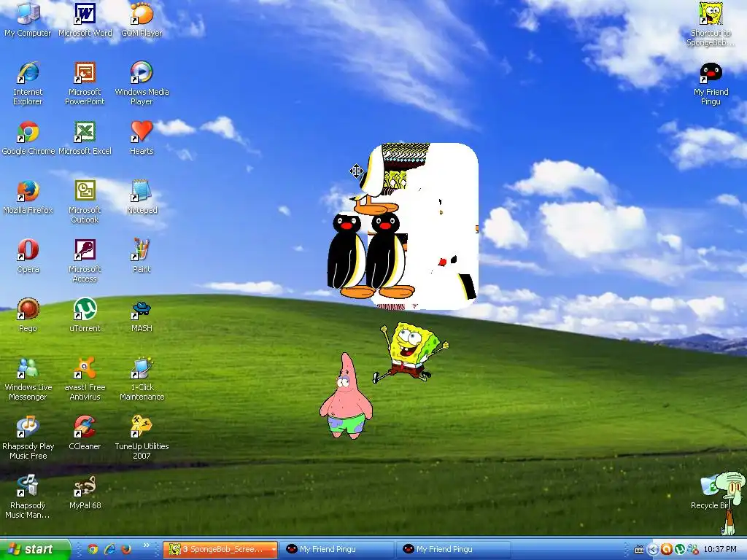Select the uTorrent desktop shortcut
The height and width of the screenshot is (560, 747).
pos(85,315)
